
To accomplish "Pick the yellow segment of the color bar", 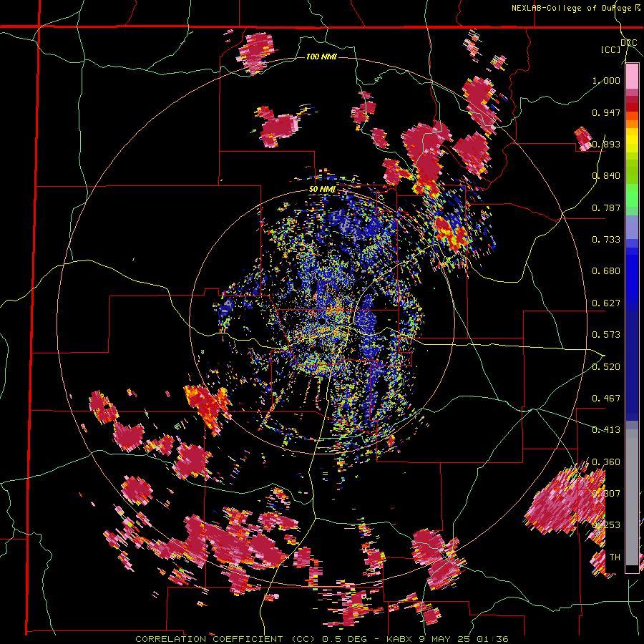I will pyautogui.click(x=632, y=140).
